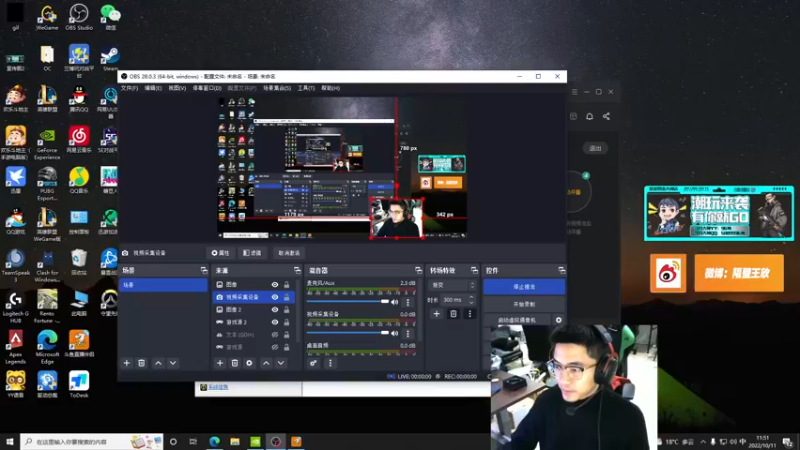The height and width of the screenshot is (450, 800).
Task: Show the hidden 文本 (GDI+) source
Action: click(x=274, y=335)
